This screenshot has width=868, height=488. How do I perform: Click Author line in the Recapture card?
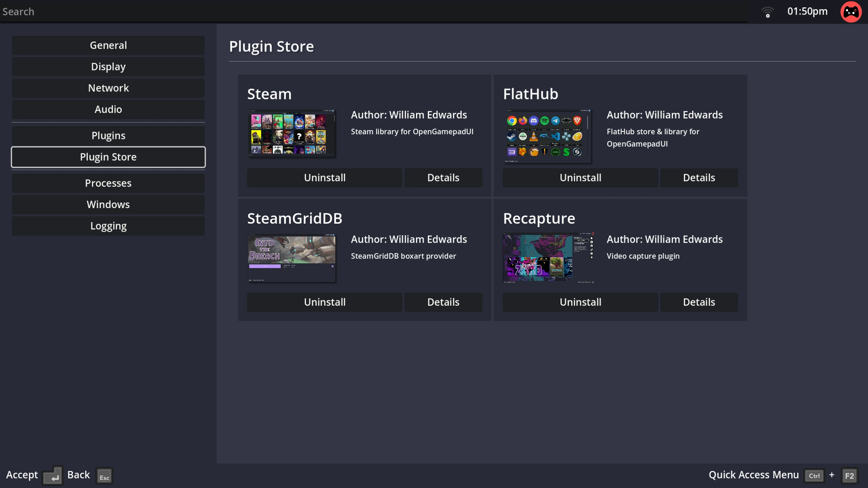(665, 239)
